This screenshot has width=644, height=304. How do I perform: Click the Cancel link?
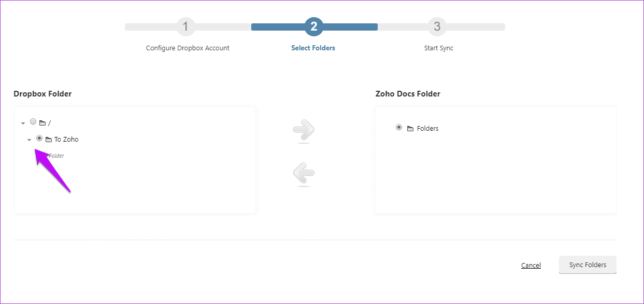click(531, 266)
